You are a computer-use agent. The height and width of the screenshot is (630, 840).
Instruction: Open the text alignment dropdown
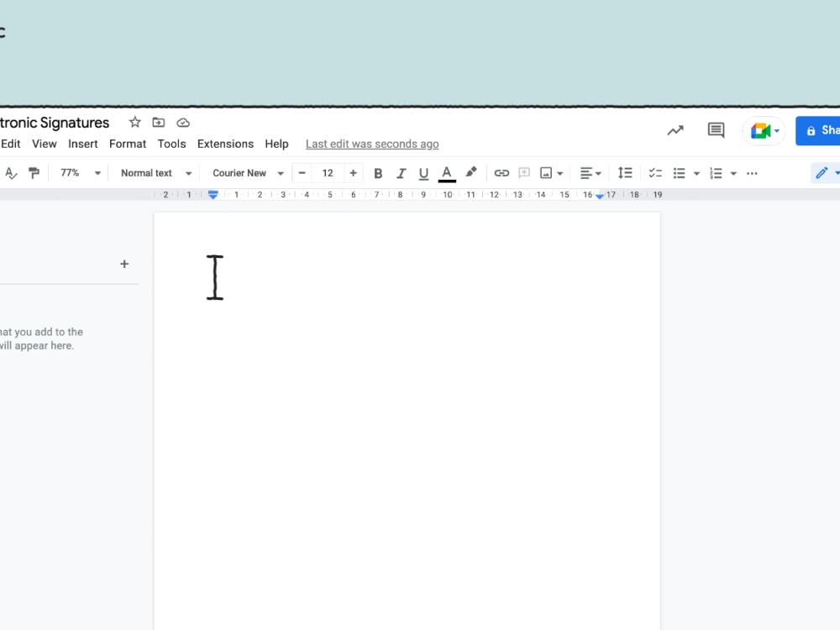click(591, 173)
